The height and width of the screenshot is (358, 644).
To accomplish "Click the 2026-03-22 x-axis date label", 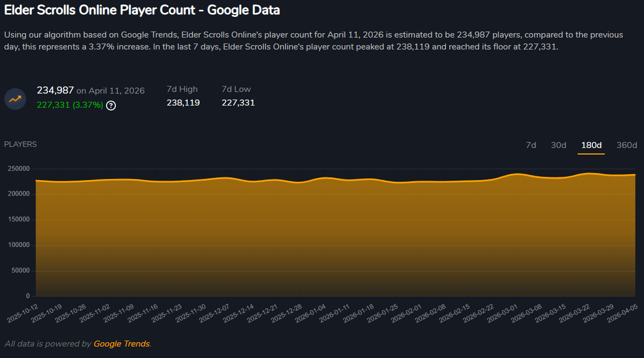I will (x=574, y=313).
